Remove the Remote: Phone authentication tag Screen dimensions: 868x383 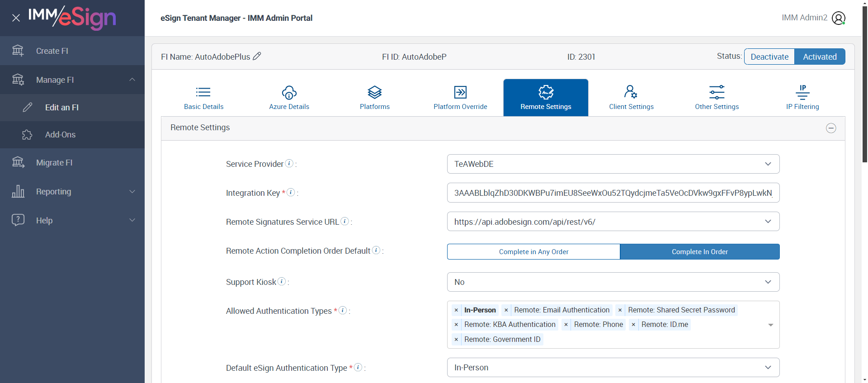566,325
